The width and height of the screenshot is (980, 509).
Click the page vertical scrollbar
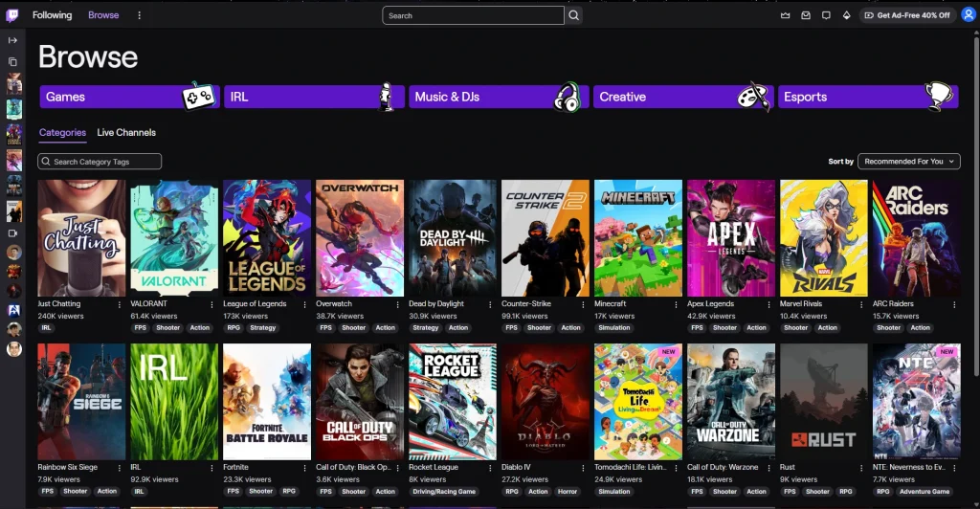tap(975, 206)
